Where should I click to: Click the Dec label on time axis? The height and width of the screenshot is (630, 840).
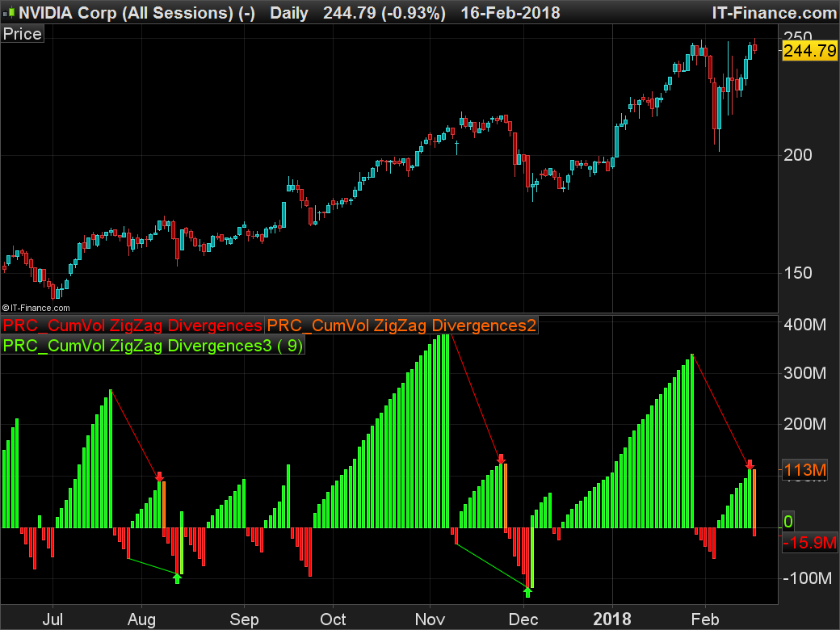[523, 619]
